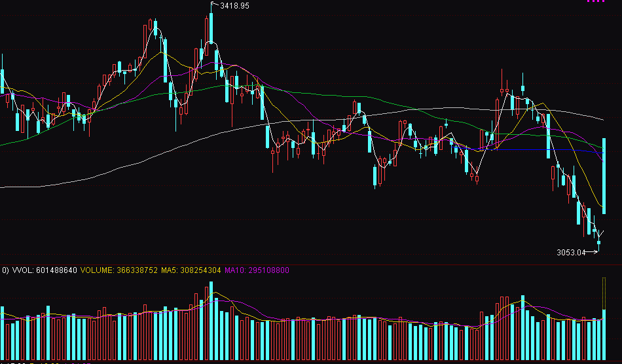This screenshot has width=622, height=364.
Task: Click the rightmost volume bar with dotted outline
Action: (604, 334)
